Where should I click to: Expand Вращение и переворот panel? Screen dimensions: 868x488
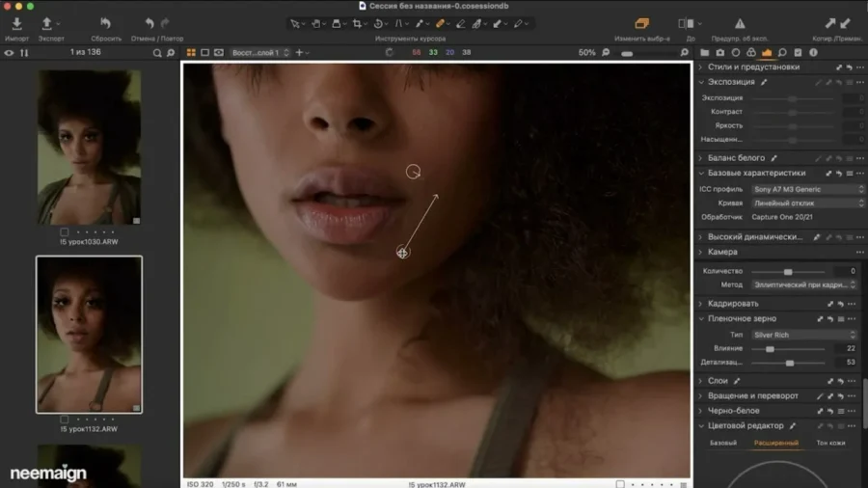[x=701, y=395]
